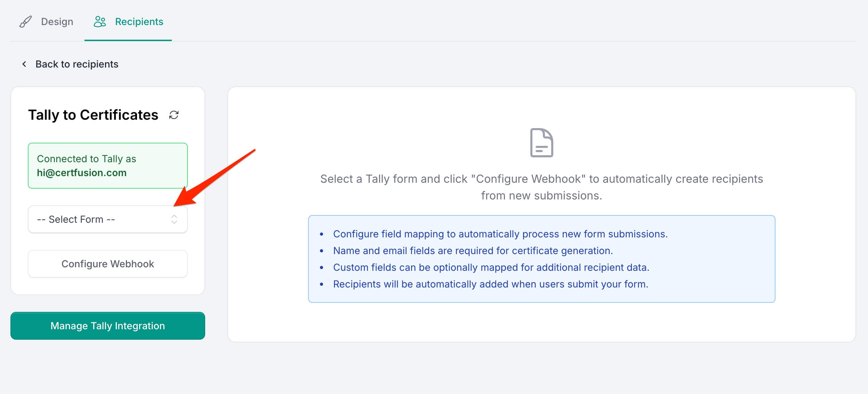Click the up-down arrows in Select Form
The height and width of the screenshot is (394, 868).
[x=174, y=219]
